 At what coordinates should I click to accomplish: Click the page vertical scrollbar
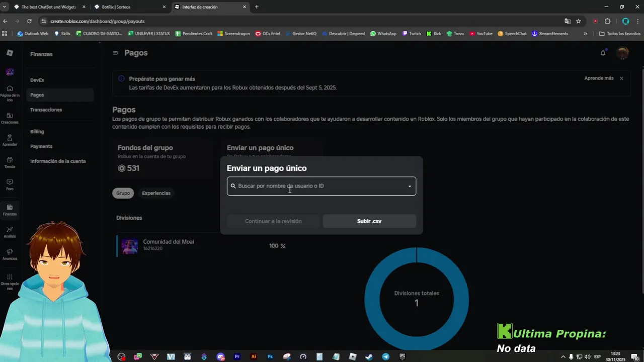click(x=642, y=180)
